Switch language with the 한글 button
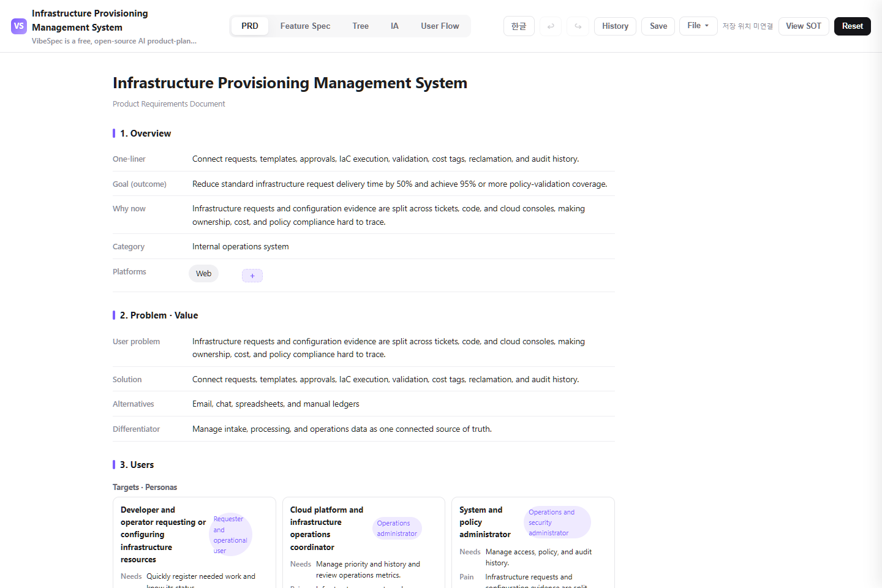Screen dimensions: 882x588 coord(519,26)
